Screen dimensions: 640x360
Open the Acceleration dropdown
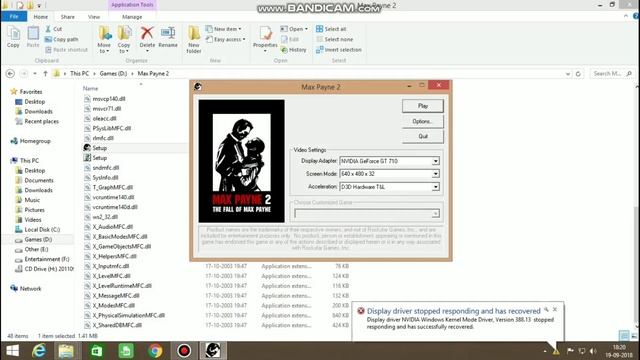[x=436, y=187]
